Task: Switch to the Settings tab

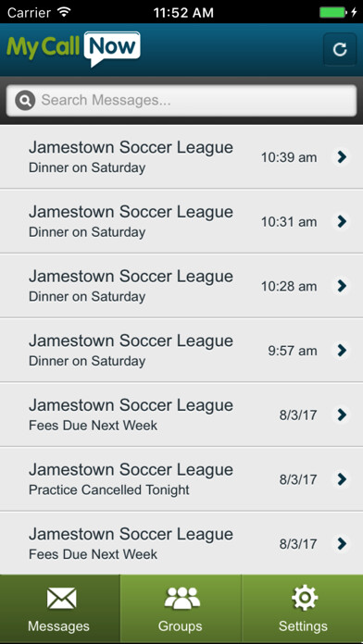Action: click(x=303, y=609)
